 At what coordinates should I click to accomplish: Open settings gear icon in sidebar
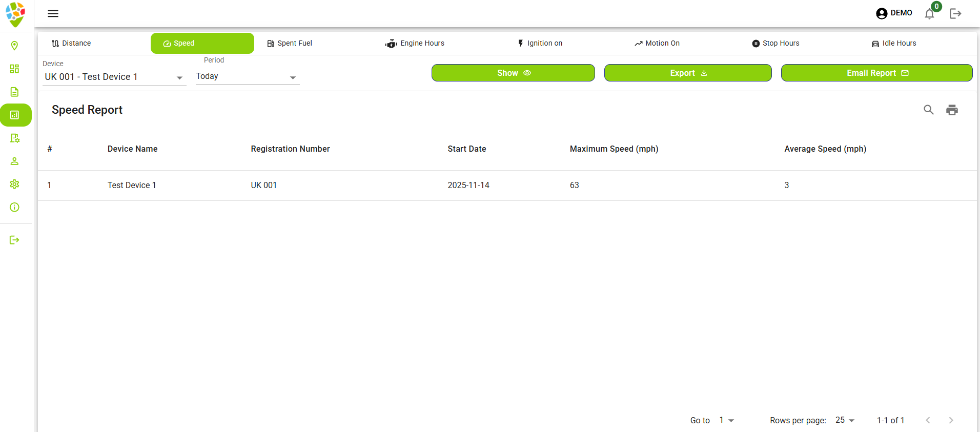(14, 184)
